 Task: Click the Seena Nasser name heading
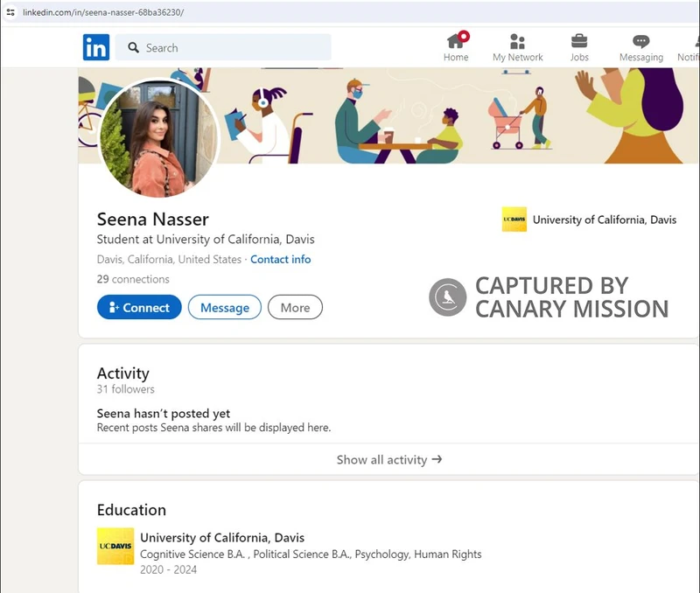[152, 219]
